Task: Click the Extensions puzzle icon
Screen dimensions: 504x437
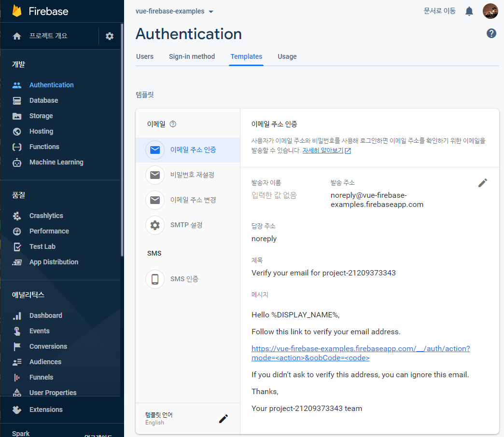Action: tap(17, 410)
